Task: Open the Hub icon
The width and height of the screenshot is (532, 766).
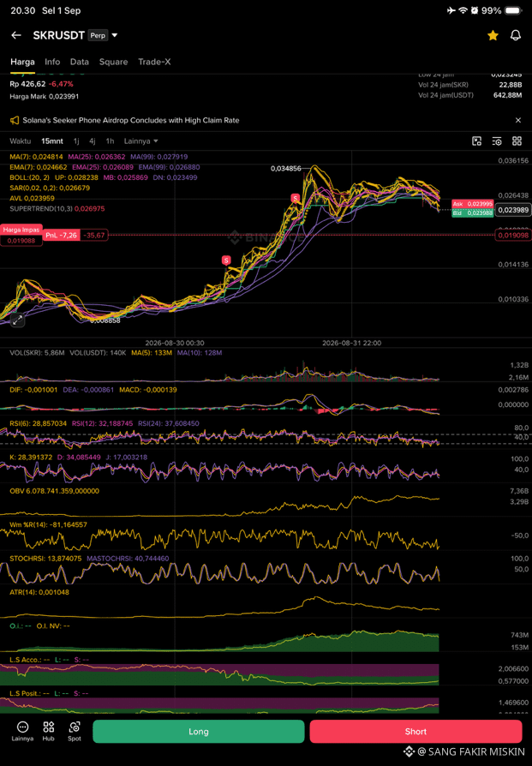Action: pyautogui.click(x=48, y=731)
